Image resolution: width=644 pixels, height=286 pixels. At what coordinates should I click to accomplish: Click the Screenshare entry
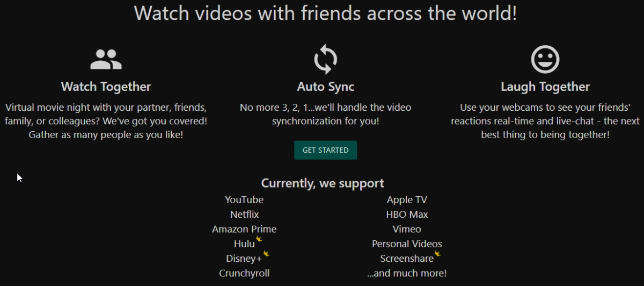click(x=407, y=259)
